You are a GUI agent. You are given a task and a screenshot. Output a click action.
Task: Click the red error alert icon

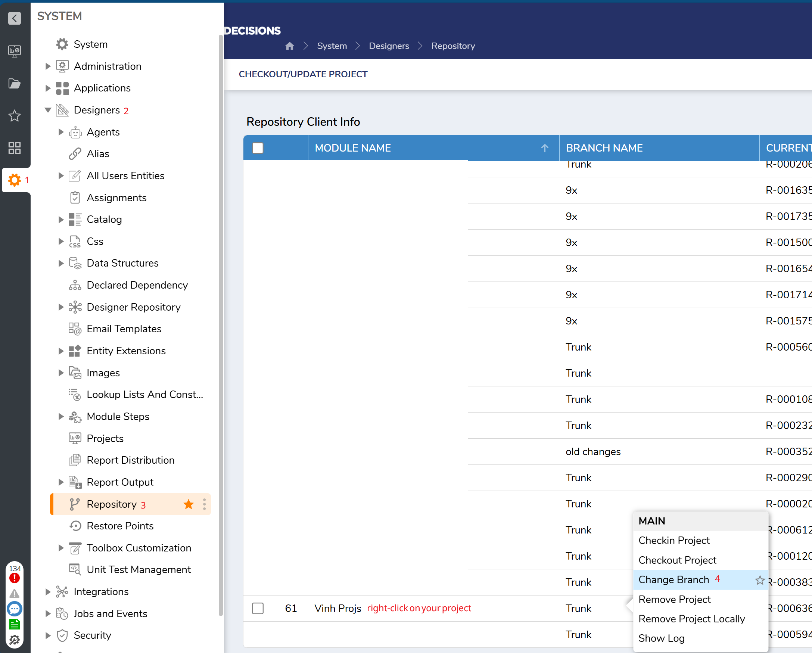[14, 578]
